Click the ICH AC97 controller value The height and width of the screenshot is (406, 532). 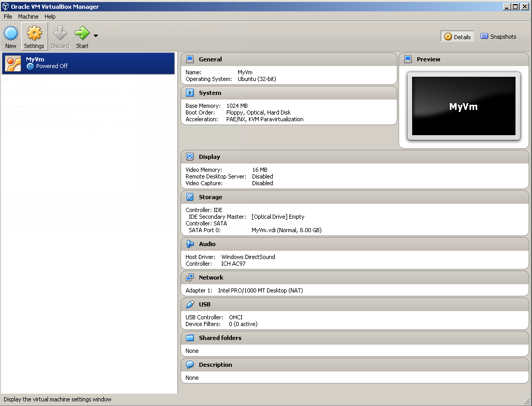tap(233, 264)
